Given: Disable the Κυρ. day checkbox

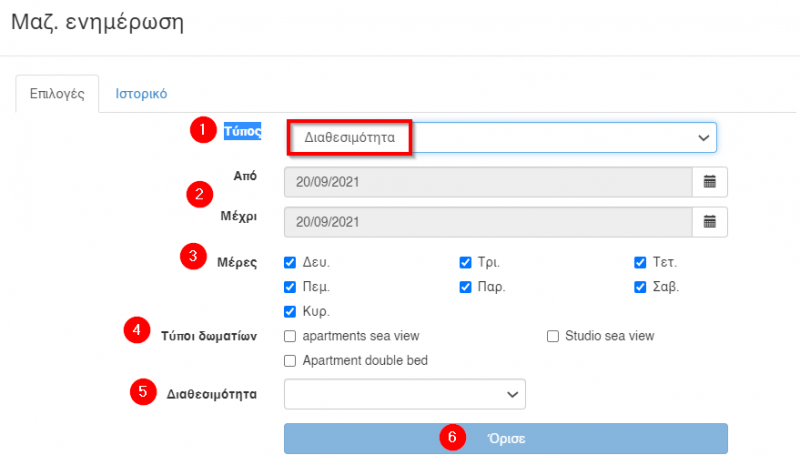Looking at the screenshot, I should 290,311.
